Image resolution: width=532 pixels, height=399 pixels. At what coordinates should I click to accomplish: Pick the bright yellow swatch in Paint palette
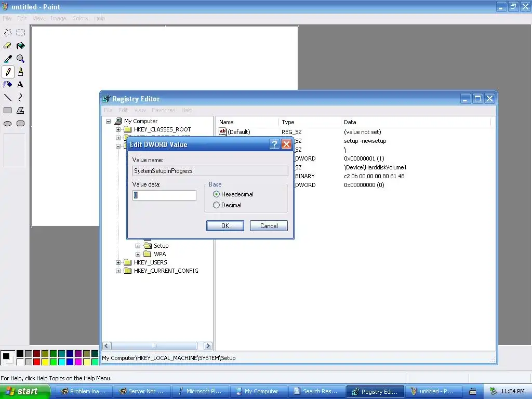[45, 362]
